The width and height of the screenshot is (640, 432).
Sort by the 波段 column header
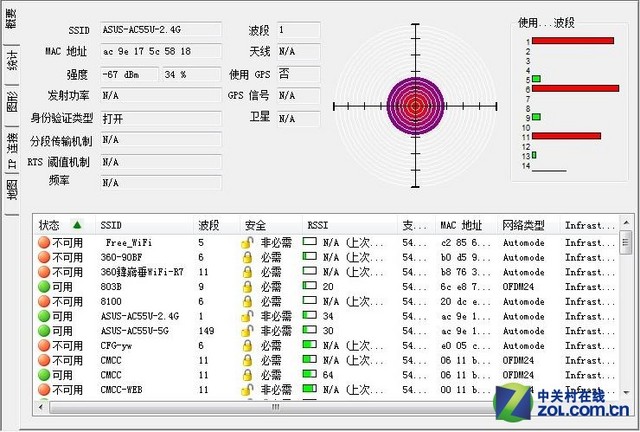(216, 225)
